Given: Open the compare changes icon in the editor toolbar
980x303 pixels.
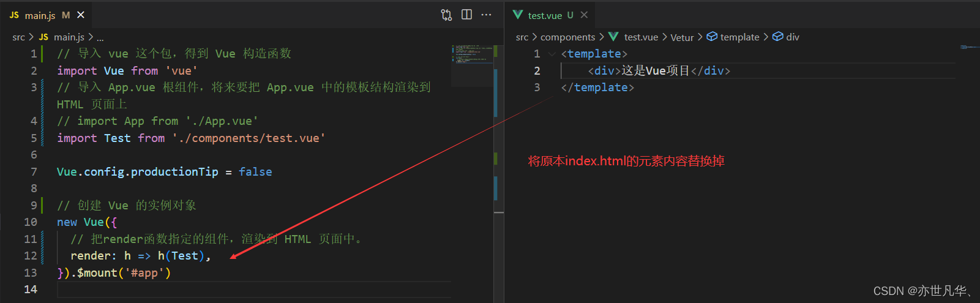Looking at the screenshot, I should click(x=446, y=15).
